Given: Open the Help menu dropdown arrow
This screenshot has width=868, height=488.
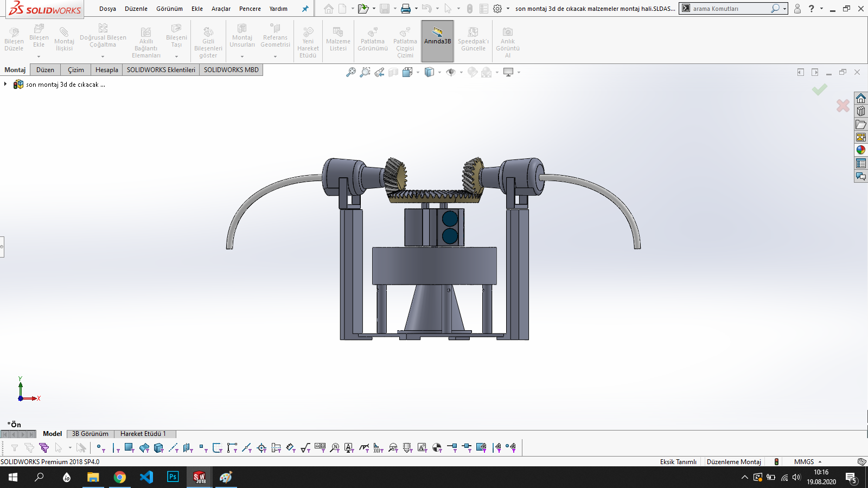Looking at the screenshot, I should pos(821,9).
